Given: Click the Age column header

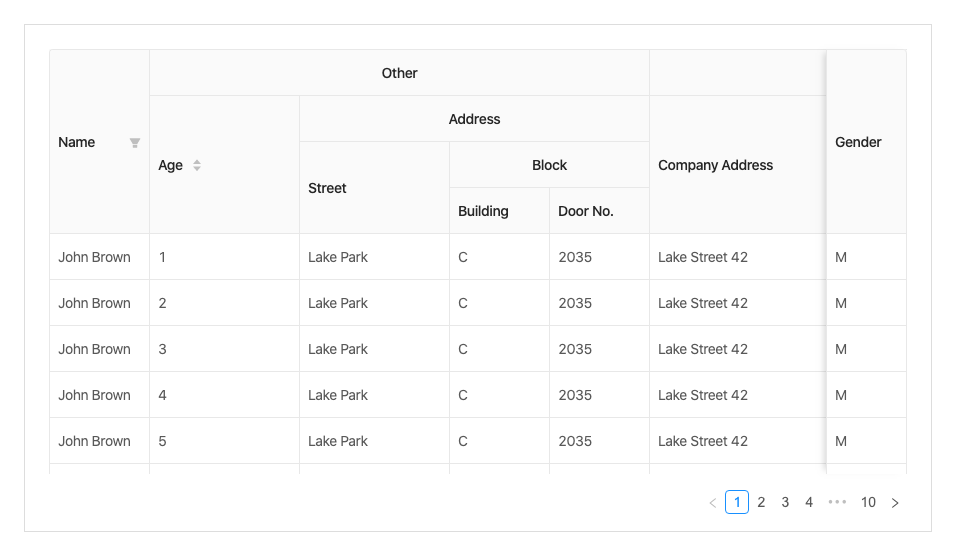Looking at the screenshot, I should (171, 165).
